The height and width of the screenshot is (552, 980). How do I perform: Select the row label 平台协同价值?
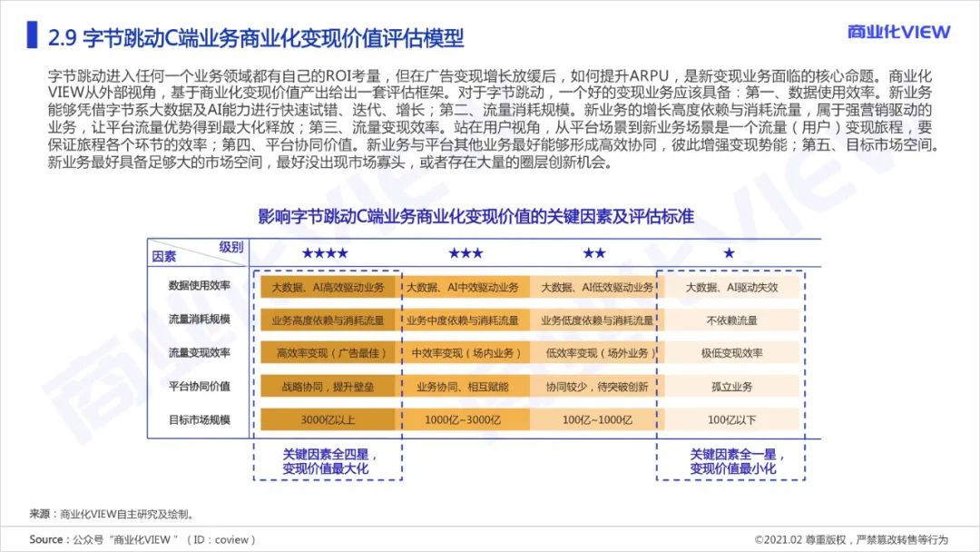(x=200, y=387)
